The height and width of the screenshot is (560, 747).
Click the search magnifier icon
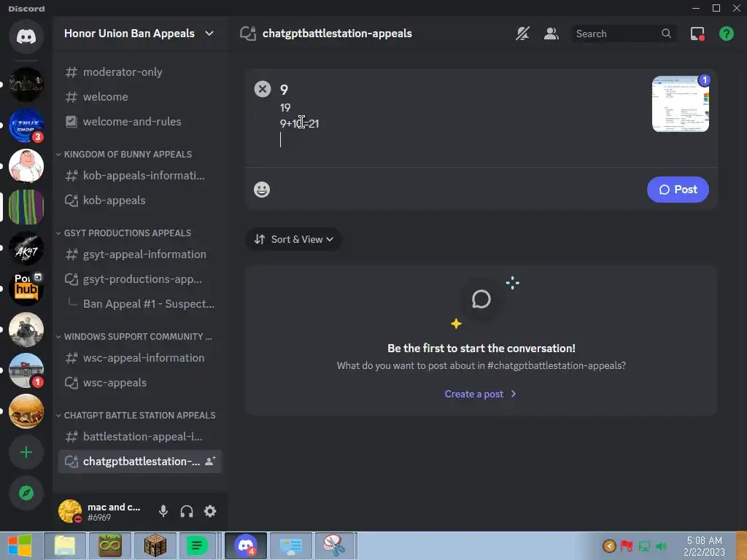[x=667, y=34]
